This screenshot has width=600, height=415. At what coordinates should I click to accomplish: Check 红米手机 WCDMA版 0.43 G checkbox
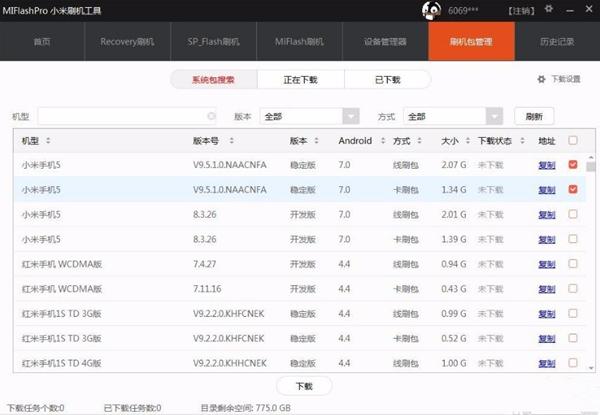pyautogui.click(x=573, y=288)
